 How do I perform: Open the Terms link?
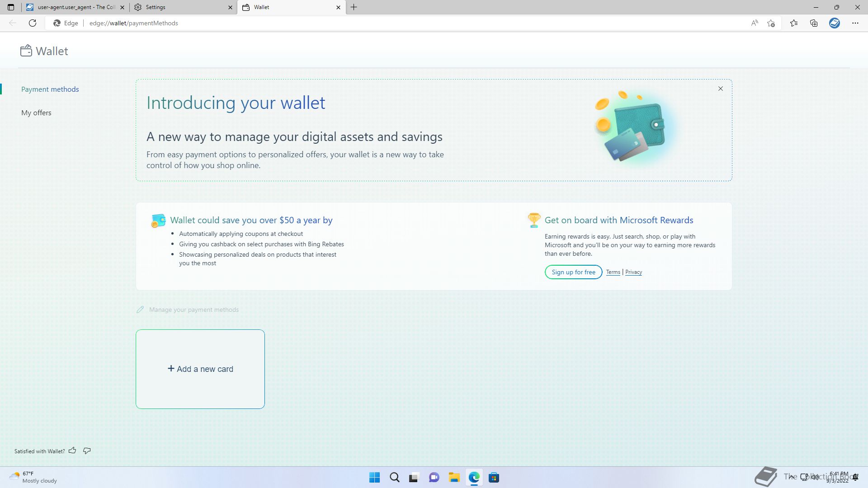tap(613, 272)
